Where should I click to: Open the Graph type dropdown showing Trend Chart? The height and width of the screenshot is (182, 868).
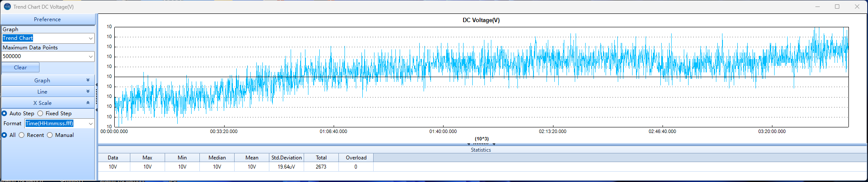click(48, 38)
